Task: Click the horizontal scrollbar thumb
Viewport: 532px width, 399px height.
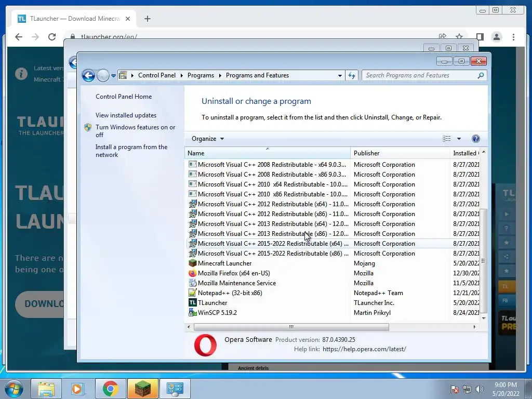Action: [x=291, y=327]
